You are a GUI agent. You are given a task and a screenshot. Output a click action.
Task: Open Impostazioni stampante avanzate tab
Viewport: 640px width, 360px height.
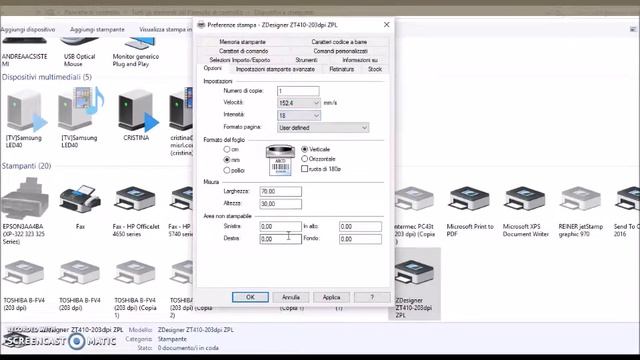(x=275, y=69)
